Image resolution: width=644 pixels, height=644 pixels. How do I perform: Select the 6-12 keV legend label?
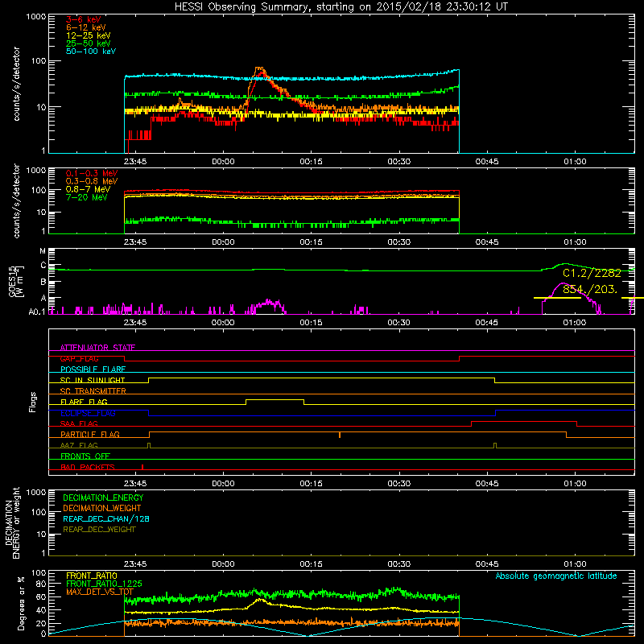pyautogui.click(x=86, y=27)
